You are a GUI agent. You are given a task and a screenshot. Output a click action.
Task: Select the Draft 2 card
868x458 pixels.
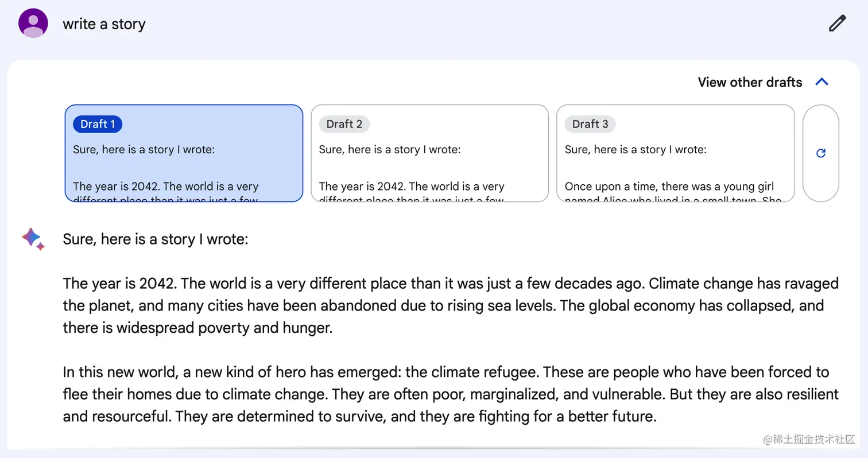point(430,153)
